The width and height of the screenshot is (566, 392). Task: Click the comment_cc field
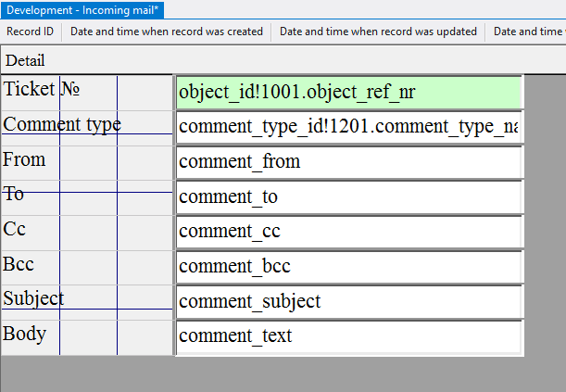348,232
